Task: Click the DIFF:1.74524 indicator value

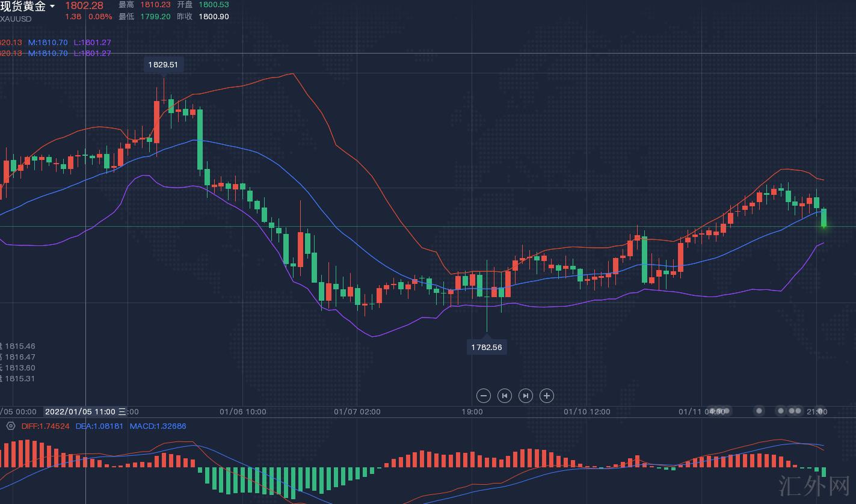Action: (45, 426)
